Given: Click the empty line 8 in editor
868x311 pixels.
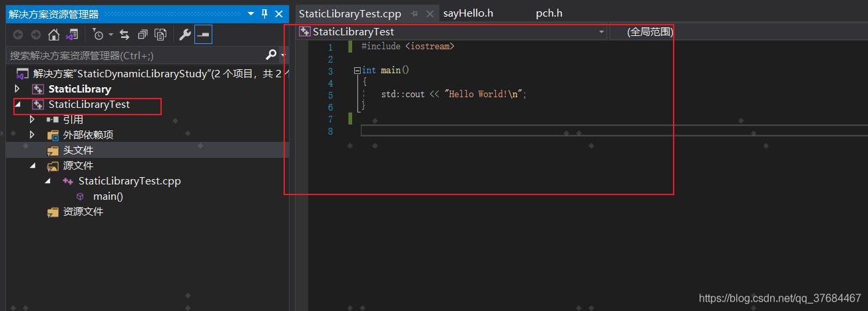Looking at the screenshot, I should click(614, 131).
